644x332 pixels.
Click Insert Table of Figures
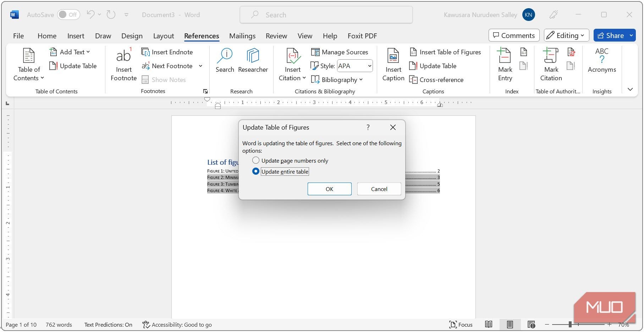445,52
